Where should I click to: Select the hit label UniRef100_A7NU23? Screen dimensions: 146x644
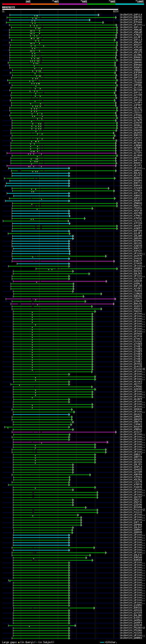click(131, 35)
